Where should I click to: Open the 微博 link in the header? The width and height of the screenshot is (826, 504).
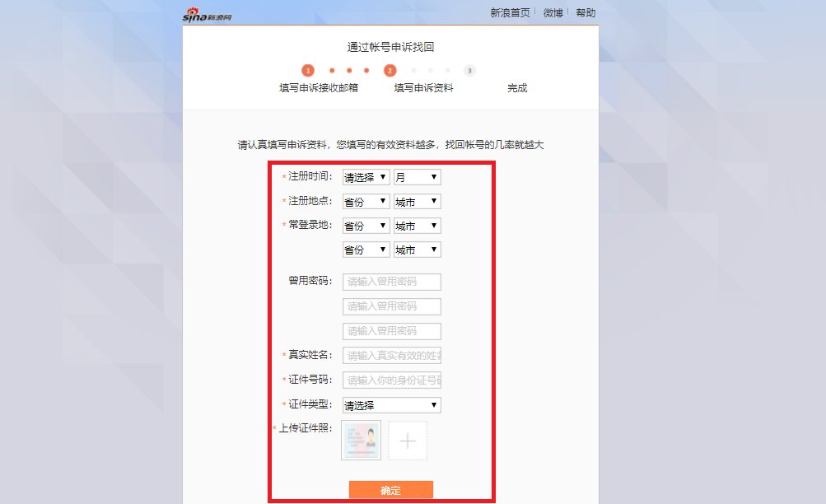[x=553, y=12]
